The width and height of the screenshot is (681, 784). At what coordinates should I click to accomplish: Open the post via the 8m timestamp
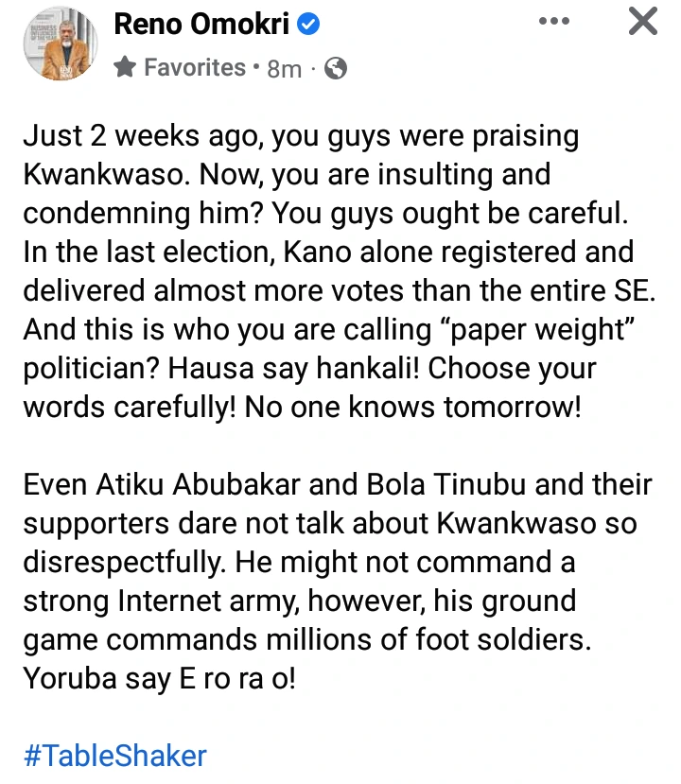(284, 68)
